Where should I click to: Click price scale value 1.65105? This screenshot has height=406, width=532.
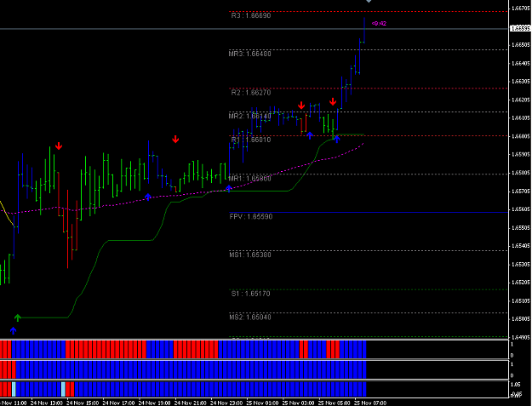point(520,300)
